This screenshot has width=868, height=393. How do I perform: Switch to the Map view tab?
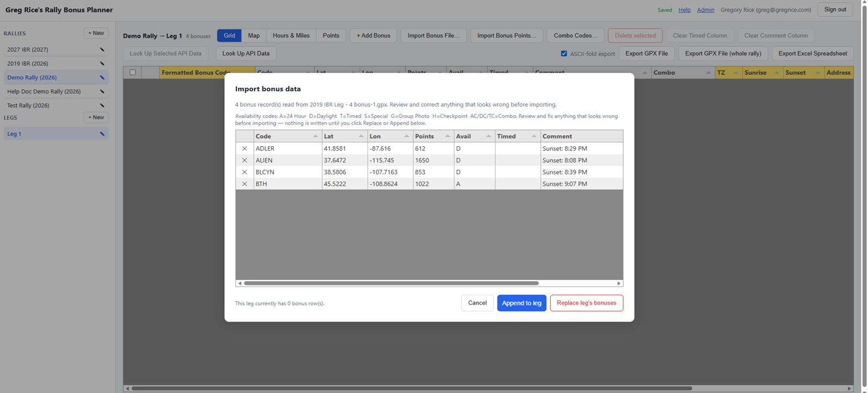tap(254, 35)
